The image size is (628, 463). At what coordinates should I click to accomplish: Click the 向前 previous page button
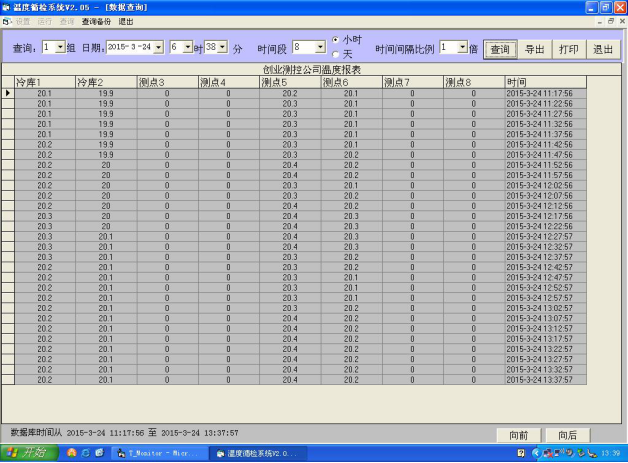pyautogui.click(x=519, y=435)
